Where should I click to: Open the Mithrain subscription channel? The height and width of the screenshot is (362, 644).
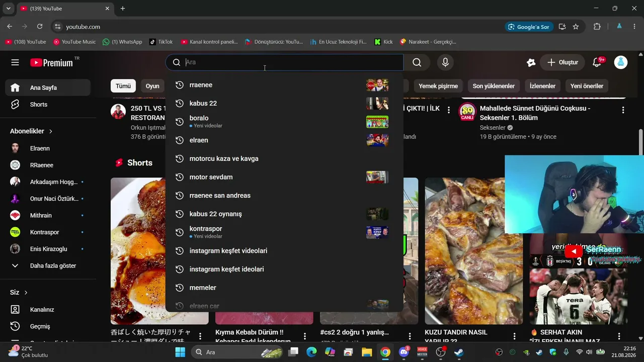click(48, 215)
